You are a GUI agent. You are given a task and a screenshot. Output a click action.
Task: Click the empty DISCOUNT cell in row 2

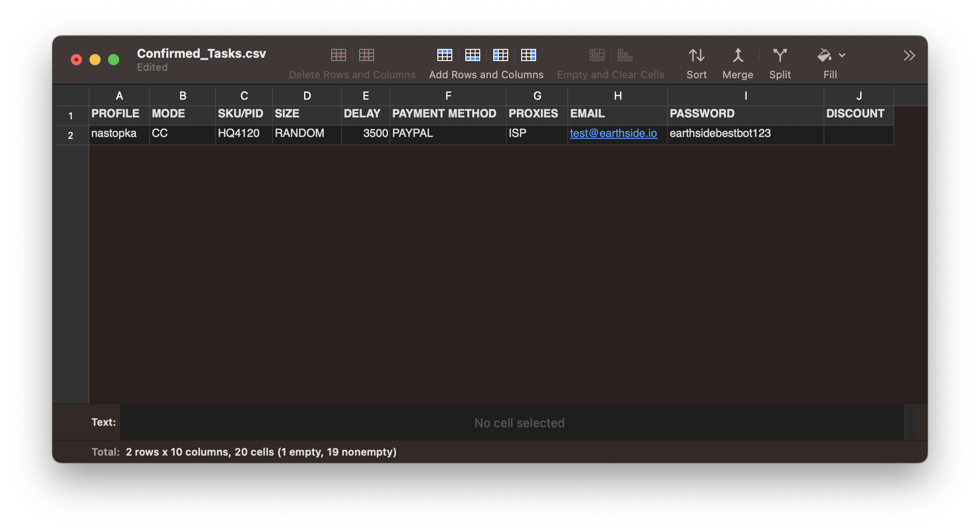point(858,134)
